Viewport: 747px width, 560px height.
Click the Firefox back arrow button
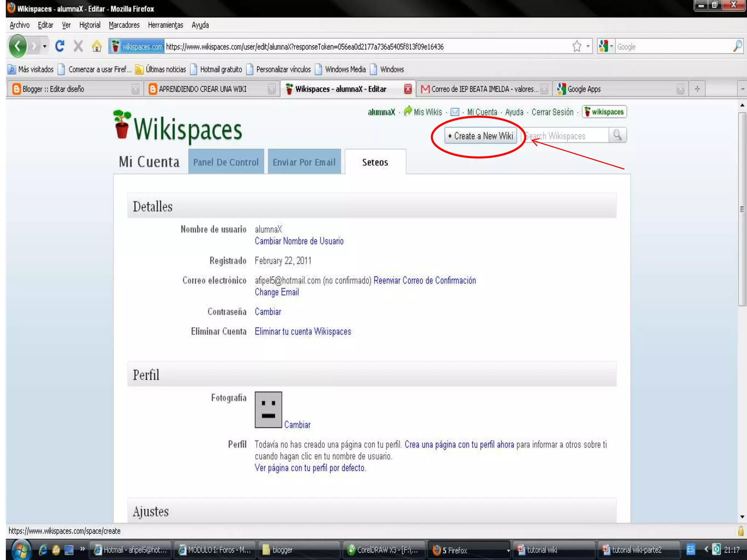17,46
